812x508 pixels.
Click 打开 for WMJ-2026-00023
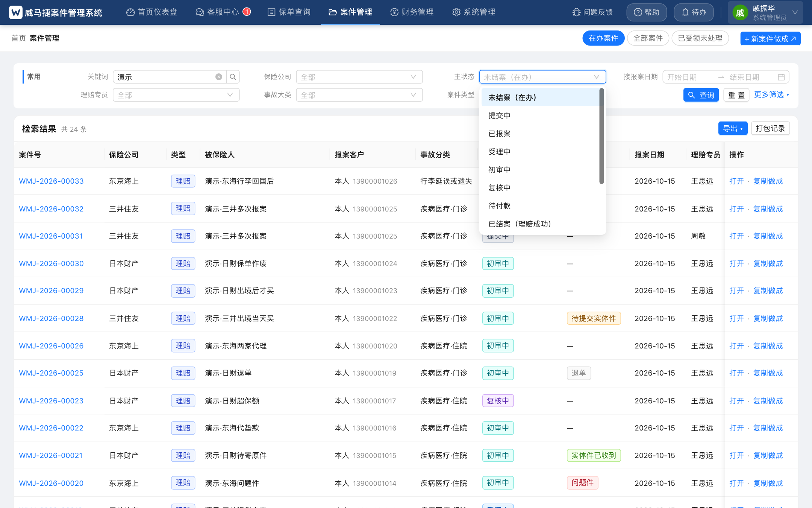pyautogui.click(x=736, y=401)
